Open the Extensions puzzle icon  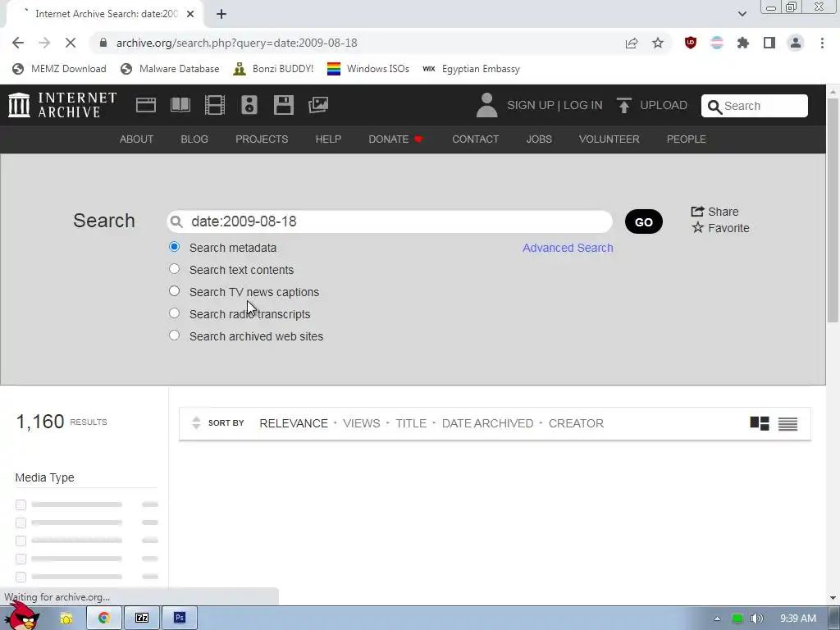(x=743, y=43)
